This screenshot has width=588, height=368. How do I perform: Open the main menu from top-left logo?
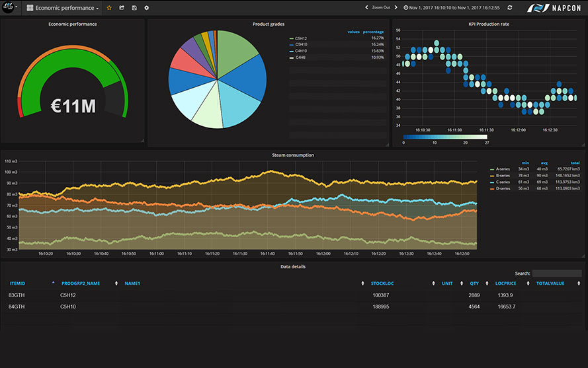9,8
